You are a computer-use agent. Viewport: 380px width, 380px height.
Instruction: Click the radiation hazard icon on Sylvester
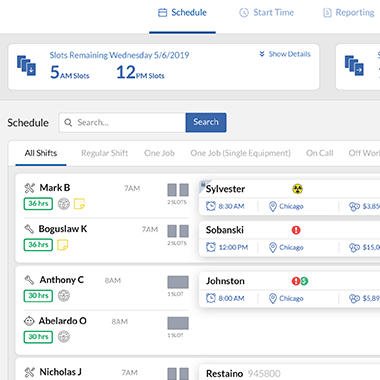point(297,189)
